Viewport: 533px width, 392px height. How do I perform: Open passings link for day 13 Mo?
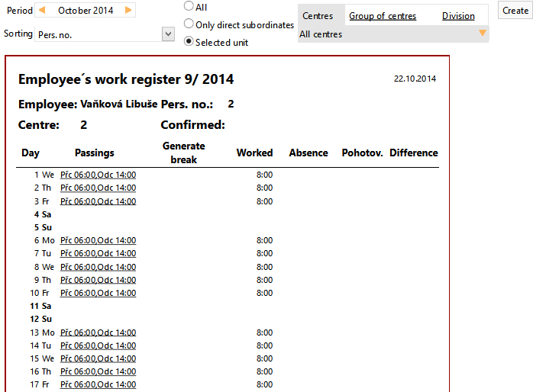99,333
